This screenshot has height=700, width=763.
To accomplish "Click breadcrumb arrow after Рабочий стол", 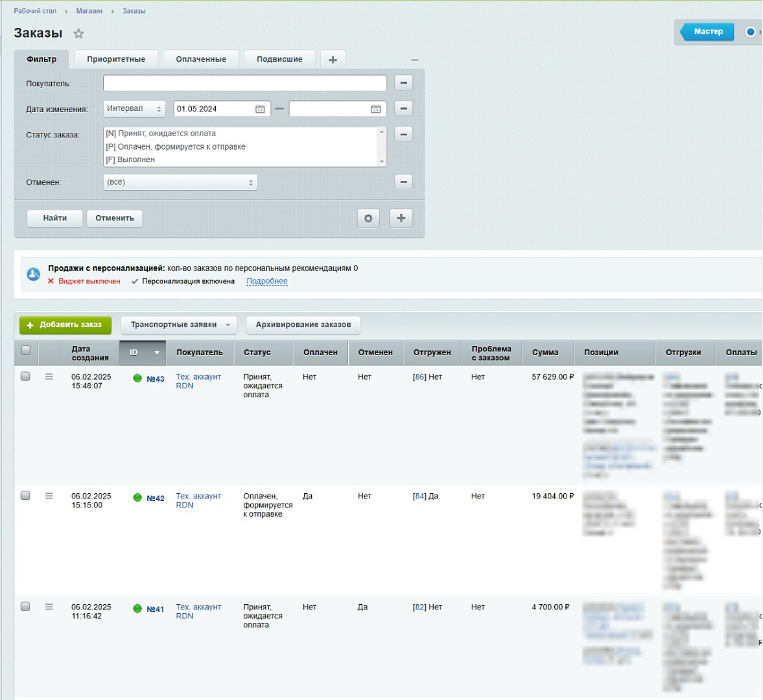I will [66, 11].
